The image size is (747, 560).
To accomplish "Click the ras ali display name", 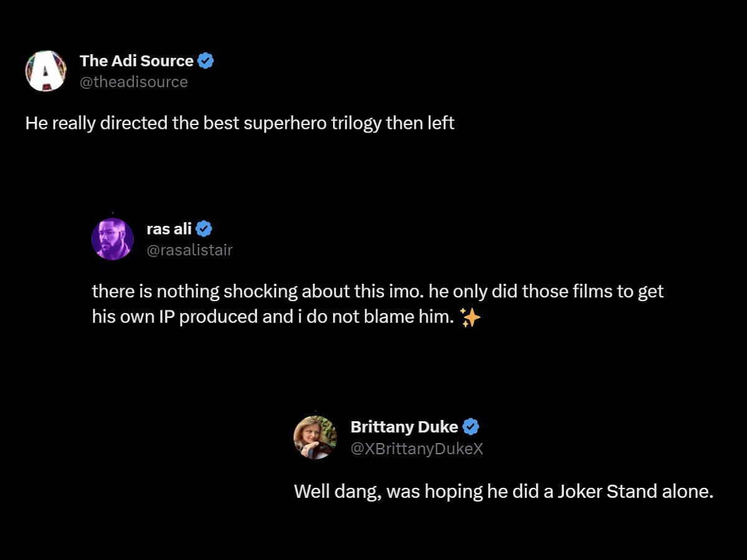I will tap(169, 229).
